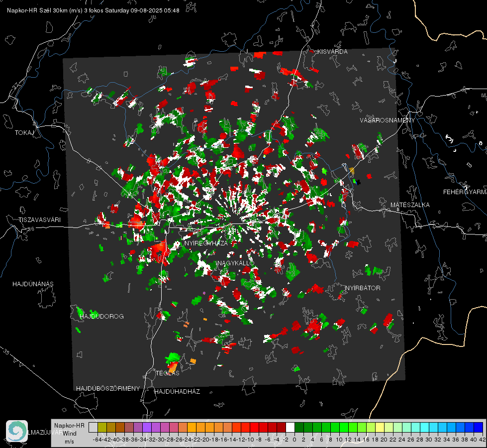Click the -2 value under the legend
Viewport: 487px width, 448px height.
(286, 440)
